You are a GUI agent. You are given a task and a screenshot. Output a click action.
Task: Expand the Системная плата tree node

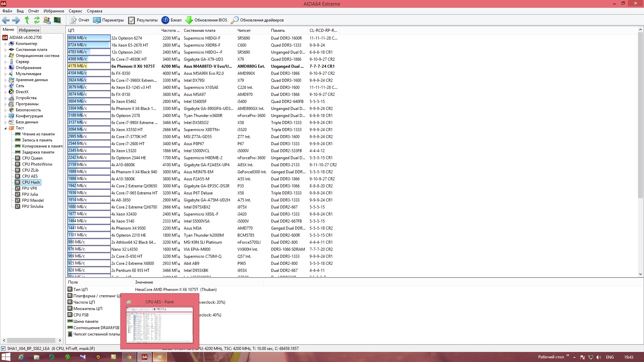(x=5, y=50)
